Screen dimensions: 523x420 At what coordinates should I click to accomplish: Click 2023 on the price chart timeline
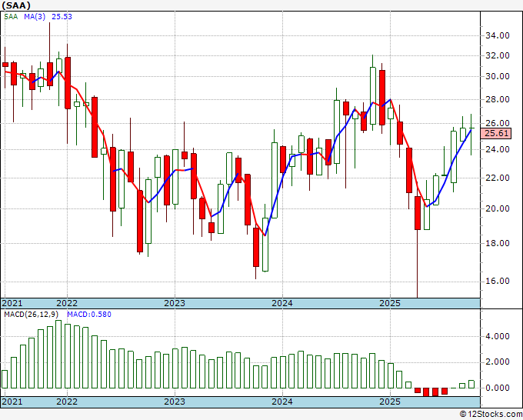point(175,303)
